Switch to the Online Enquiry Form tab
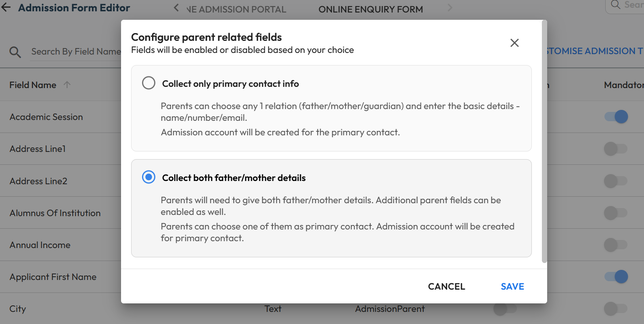Screen dimensions: 644x324 click(370, 9)
